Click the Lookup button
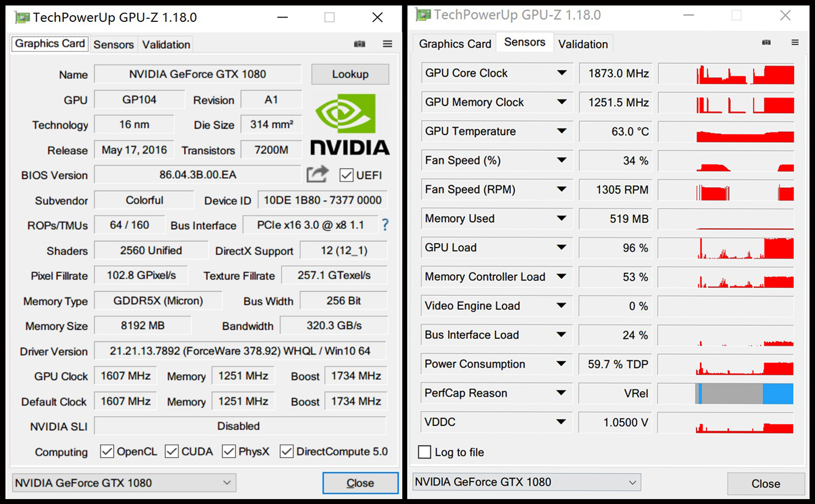The width and height of the screenshot is (815, 504). (x=350, y=74)
